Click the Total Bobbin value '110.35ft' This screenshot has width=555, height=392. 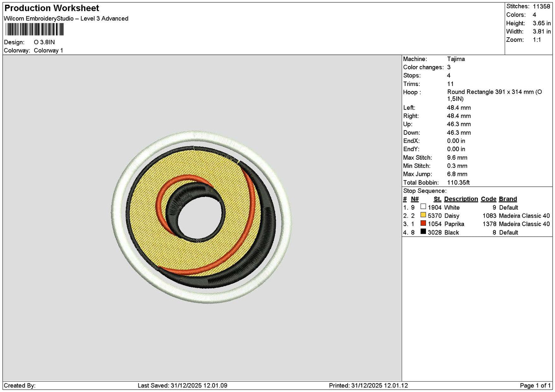coord(458,183)
